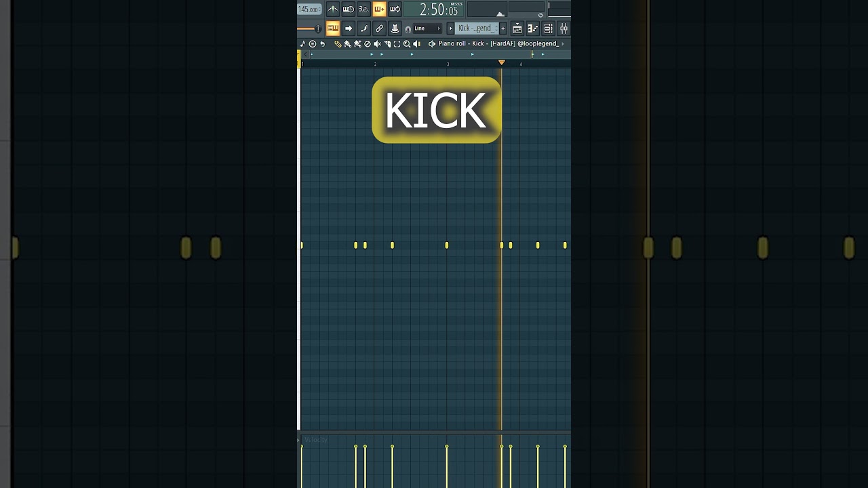Toggle the step editing icon
Viewport: 868px width, 488px height.
click(x=363, y=28)
